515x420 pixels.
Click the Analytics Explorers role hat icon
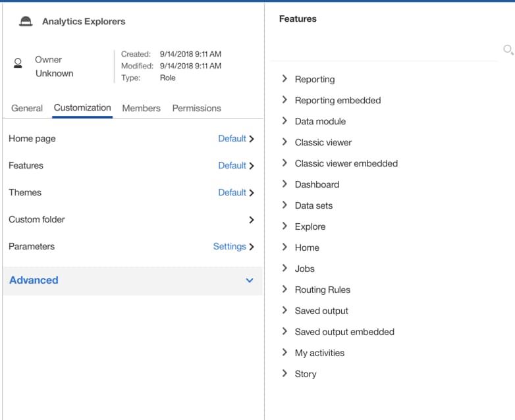point(26,21)
